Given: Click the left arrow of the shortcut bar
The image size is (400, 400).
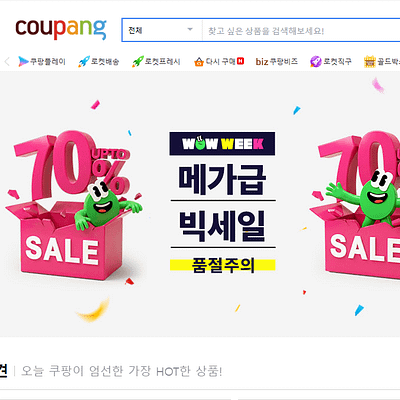Looking at the screenshot, I should pyautogui.click(x=7, y=61).
